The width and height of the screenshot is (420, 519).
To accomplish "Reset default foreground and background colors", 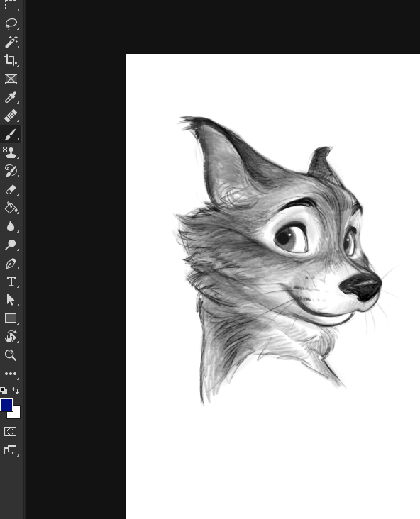I will point(4,391).
